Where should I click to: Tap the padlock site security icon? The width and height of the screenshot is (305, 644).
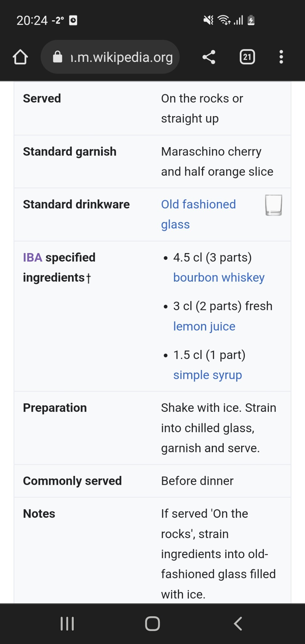click(58, 57)
